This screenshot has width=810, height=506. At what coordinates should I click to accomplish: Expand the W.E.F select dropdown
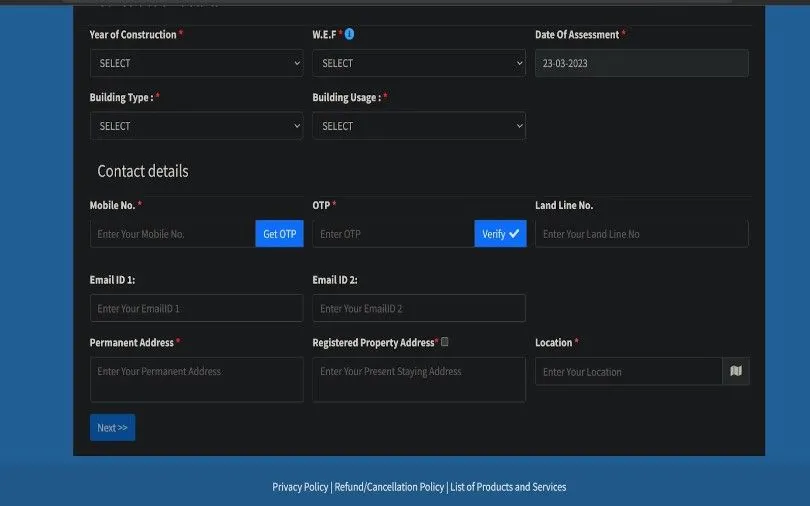[x=418, y=63]
